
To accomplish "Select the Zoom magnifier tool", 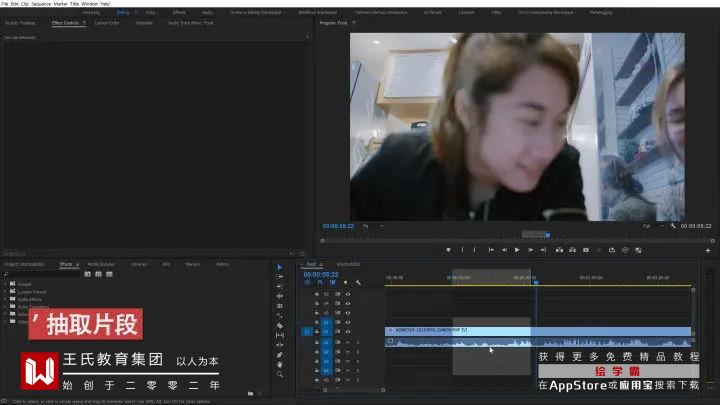I will [x=280, y=374].
